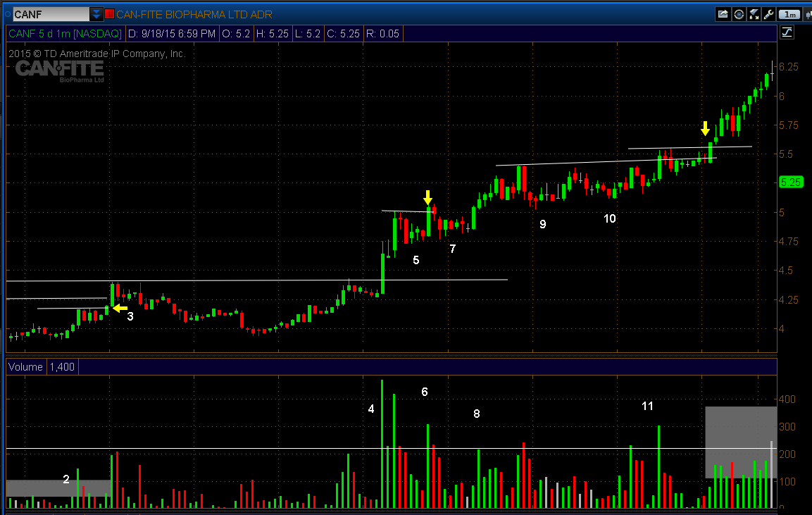
Task: Open the target crosshair tool icon
Action: [739, 15]
